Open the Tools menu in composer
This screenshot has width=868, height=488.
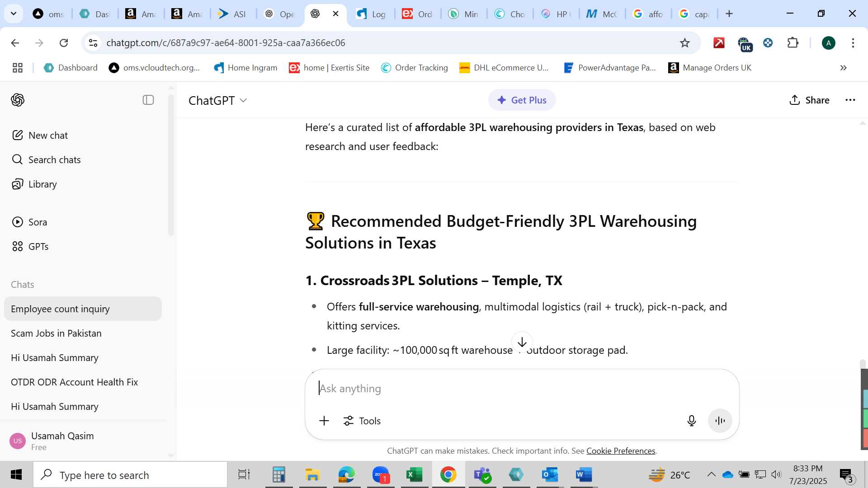click(x=362, y=421)
